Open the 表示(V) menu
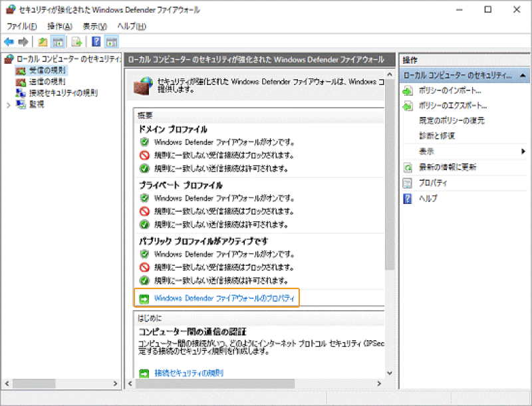 coord(94,27)
